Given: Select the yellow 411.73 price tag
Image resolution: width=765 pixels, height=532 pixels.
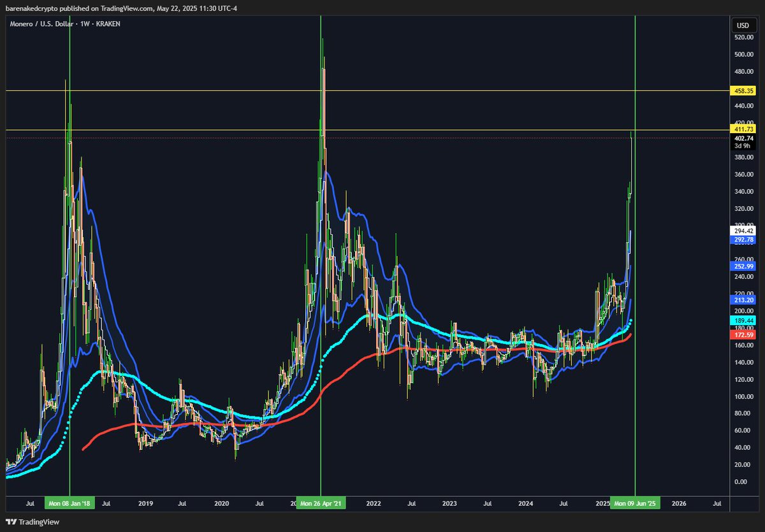Looking at the screenshot, I should click(743, 129).
